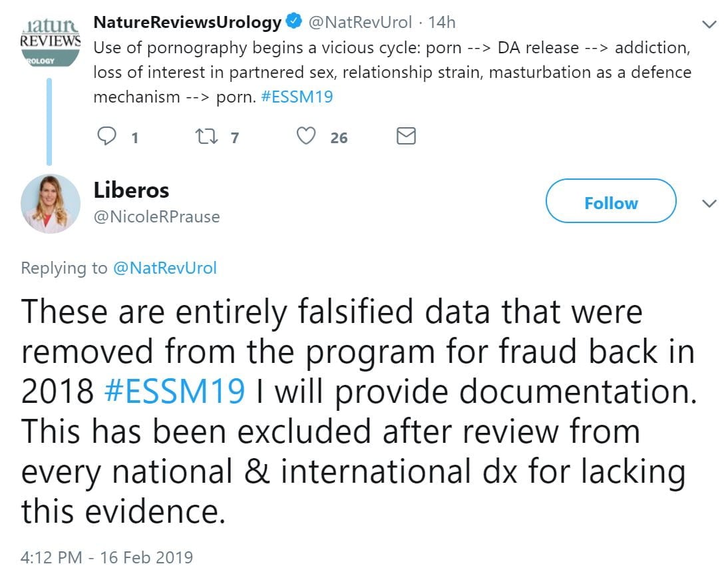Open the 4:12 PM - 16 Feb 2019 timestamp
728x576 pixels.
click(x=106, y=557)
